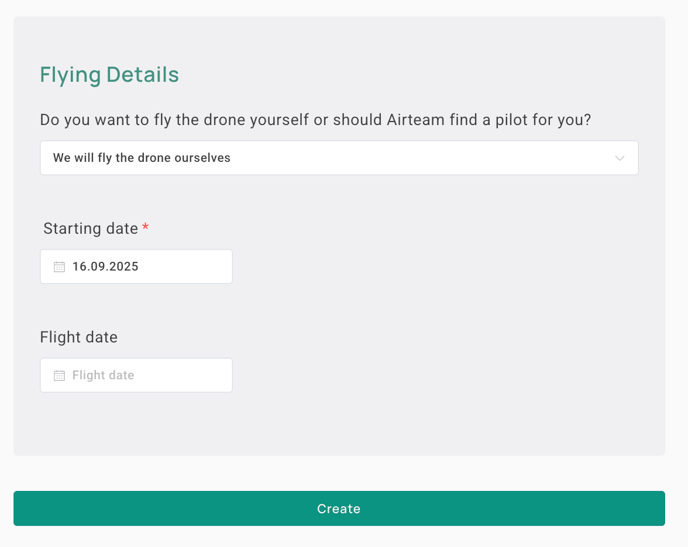
Task: Click the 16.09.2025 date value
Action: tap(105, 267)
